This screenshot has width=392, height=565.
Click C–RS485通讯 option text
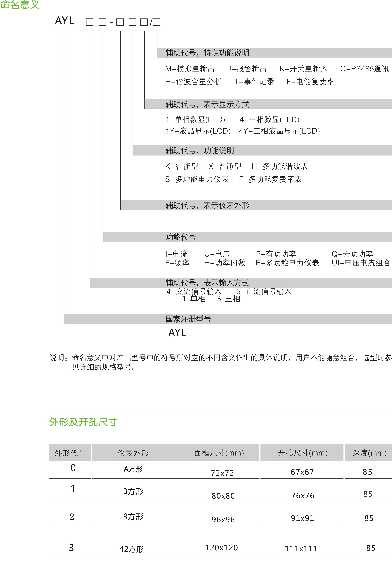(x=364, y=69)
